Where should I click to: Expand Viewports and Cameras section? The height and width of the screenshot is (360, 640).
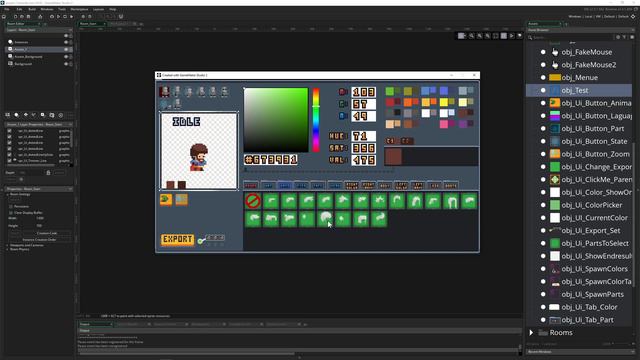[x=7, y=245]
